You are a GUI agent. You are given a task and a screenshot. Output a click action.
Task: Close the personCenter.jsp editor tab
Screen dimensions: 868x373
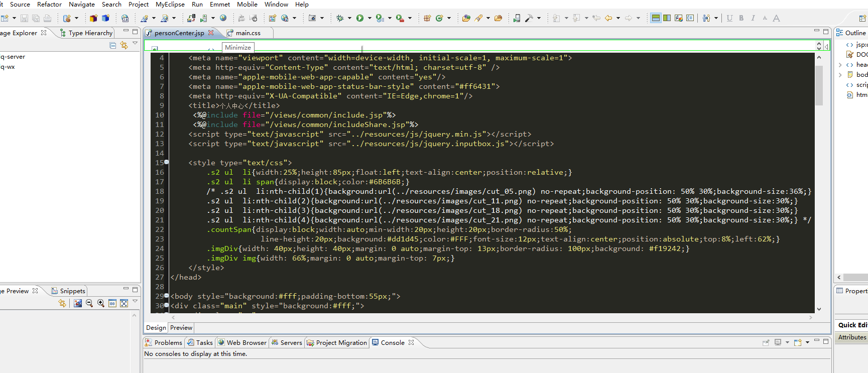[211, 33]
